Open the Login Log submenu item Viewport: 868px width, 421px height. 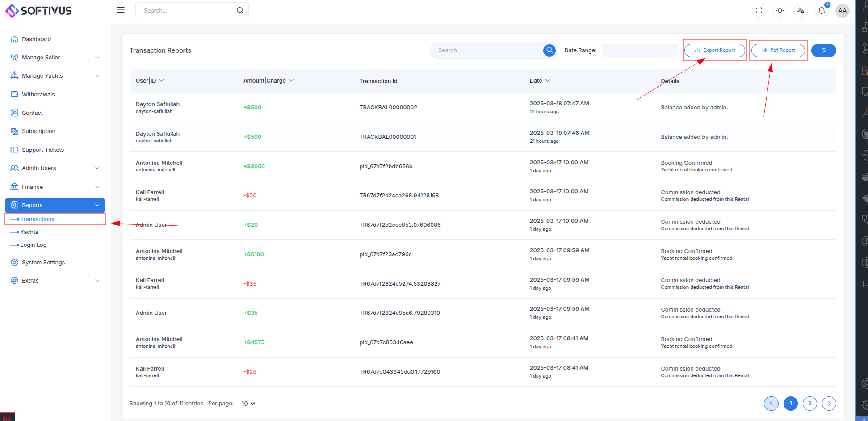(x=34, y=245)
